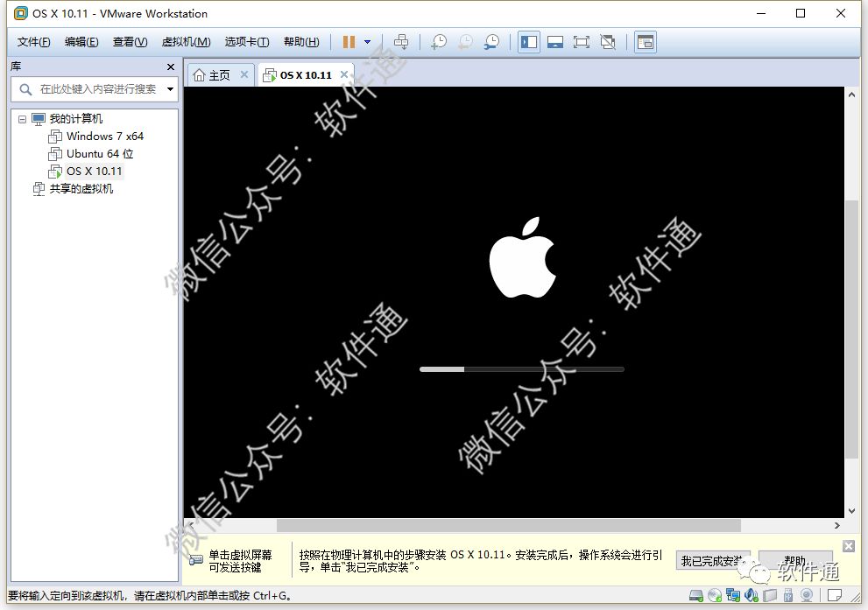Switch to Unity mode
This screenshot has width=868, height=610.
608,42
